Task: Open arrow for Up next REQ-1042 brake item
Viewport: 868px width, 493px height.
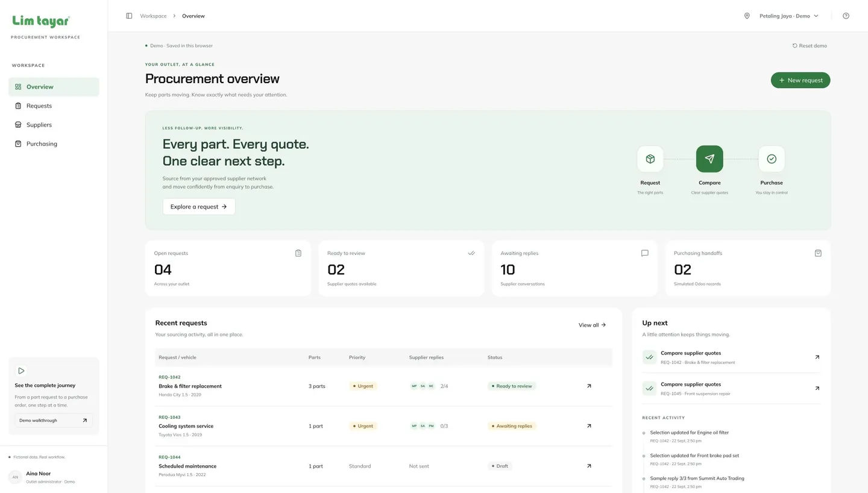Action: point(817,357)
